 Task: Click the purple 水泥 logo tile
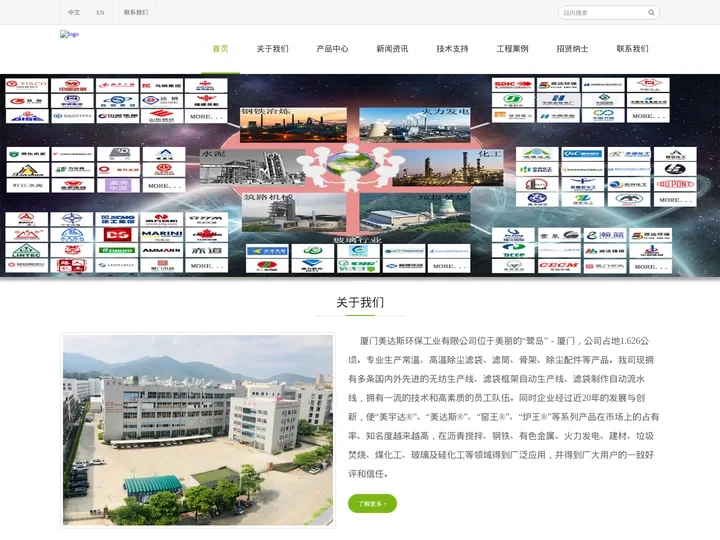click(118, 186)
